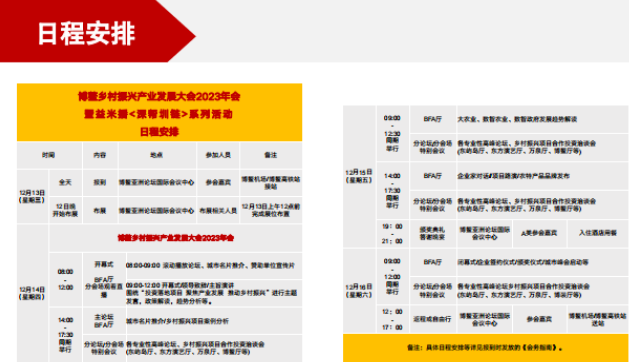629x362 pixels.
Task: Click the 12月13日 (星期三) date cell
Action: pyautogui.click(x=32, y=196)
